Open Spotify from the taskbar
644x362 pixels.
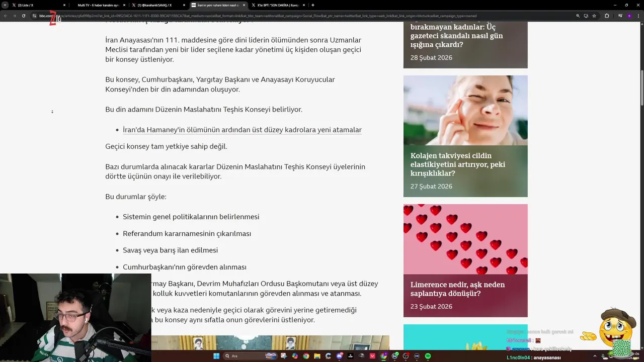[428, 356]
